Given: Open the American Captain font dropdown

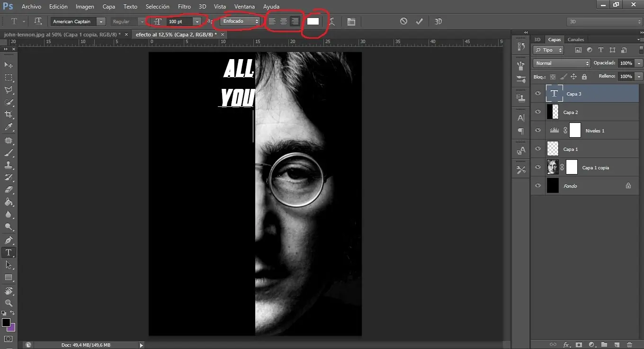Looking at the screenshot, I should (101, 22).
